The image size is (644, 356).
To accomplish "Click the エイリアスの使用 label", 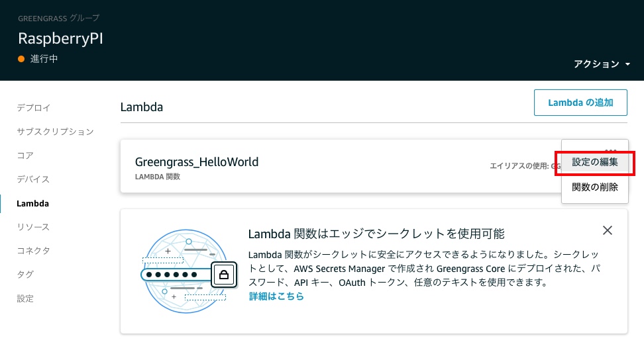I will pyautogui.click(x=525, y=165).
